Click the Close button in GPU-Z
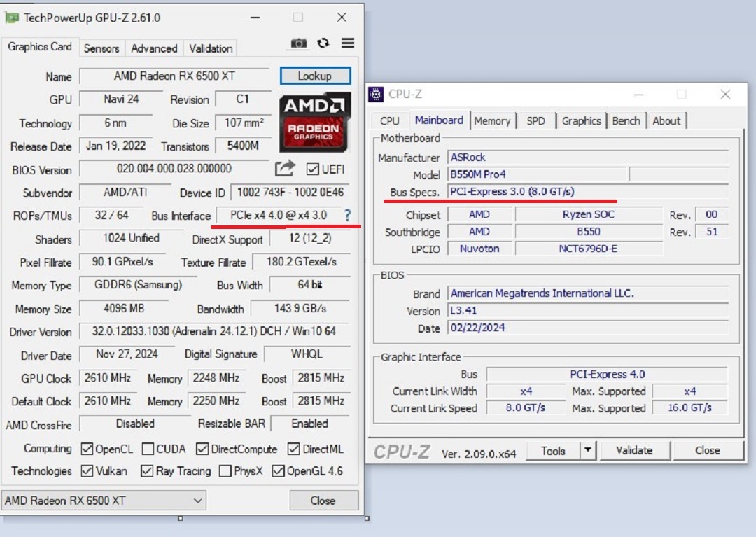 (323, 501)
